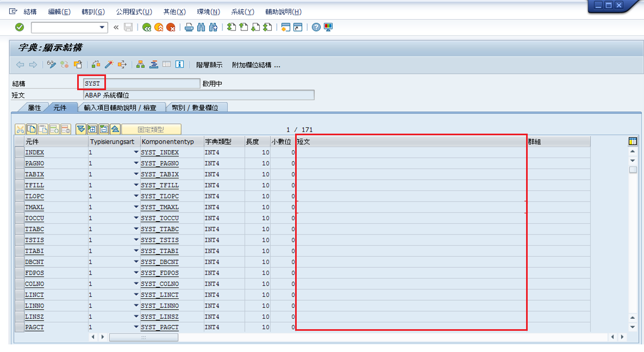Screen dimensions: 644x352
Task: Select the row marker for INDEX
Action: tap(19, 153)
